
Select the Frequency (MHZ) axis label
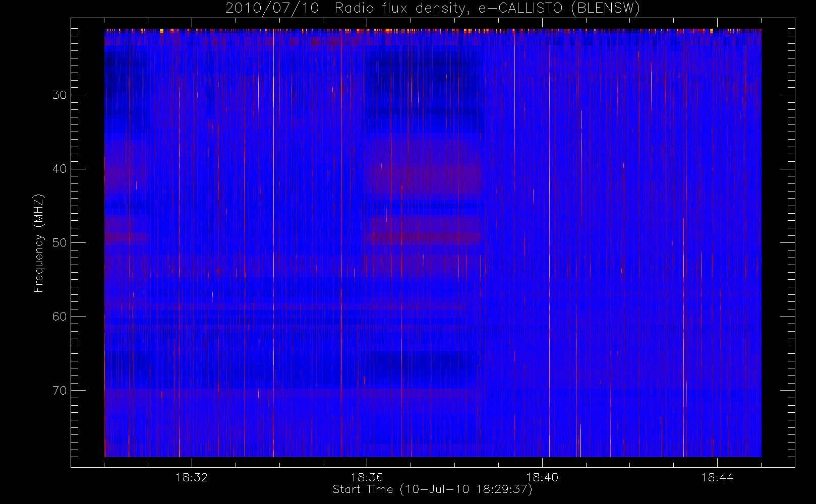[39, 243]
